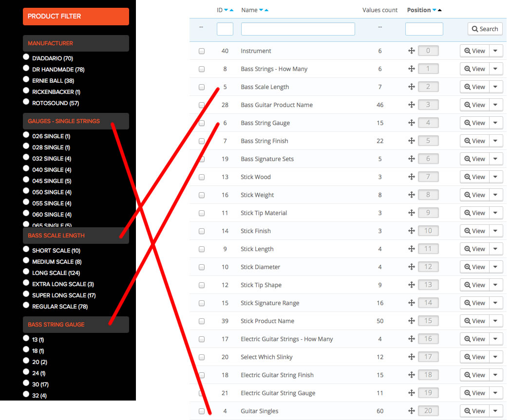View the Bass String Finish attribute
This screenshot has width=511, height=420.
tap(475, 141)
